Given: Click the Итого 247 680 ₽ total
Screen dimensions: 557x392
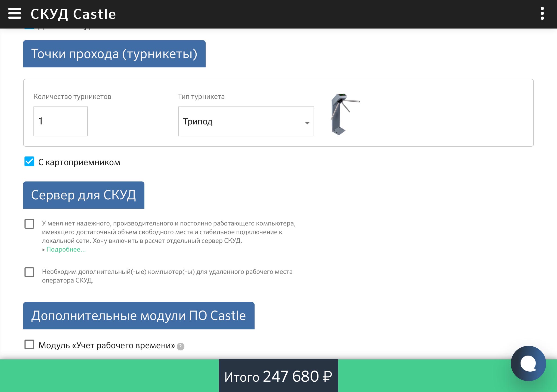Looking at the screenshot, I should click(x=278, y=376).
